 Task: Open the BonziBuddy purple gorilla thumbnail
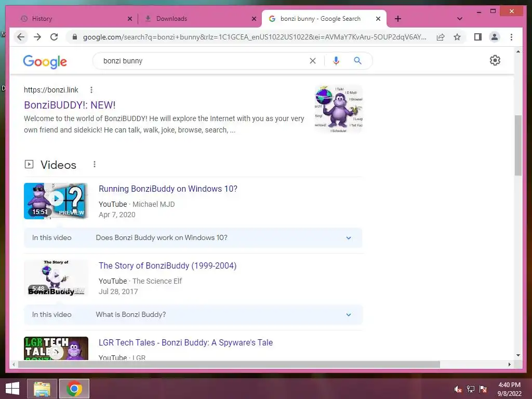339,109
